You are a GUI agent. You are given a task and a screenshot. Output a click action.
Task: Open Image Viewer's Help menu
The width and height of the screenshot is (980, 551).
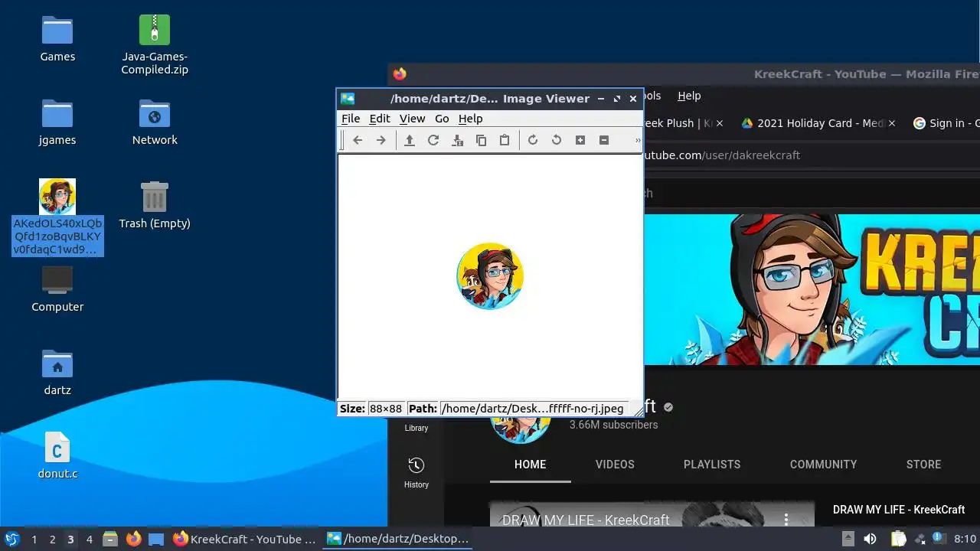(470, 119)
